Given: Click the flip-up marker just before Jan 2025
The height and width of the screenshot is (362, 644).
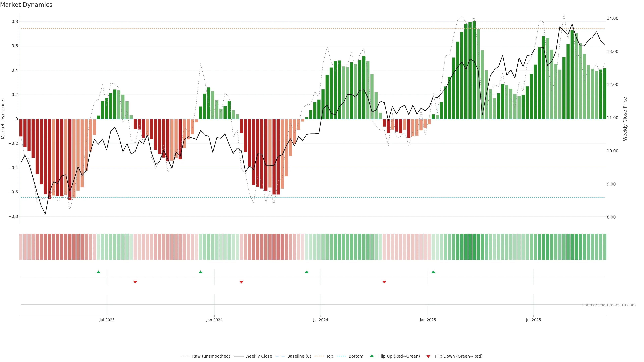Looking at the screenshot, I should coord(433,272).
